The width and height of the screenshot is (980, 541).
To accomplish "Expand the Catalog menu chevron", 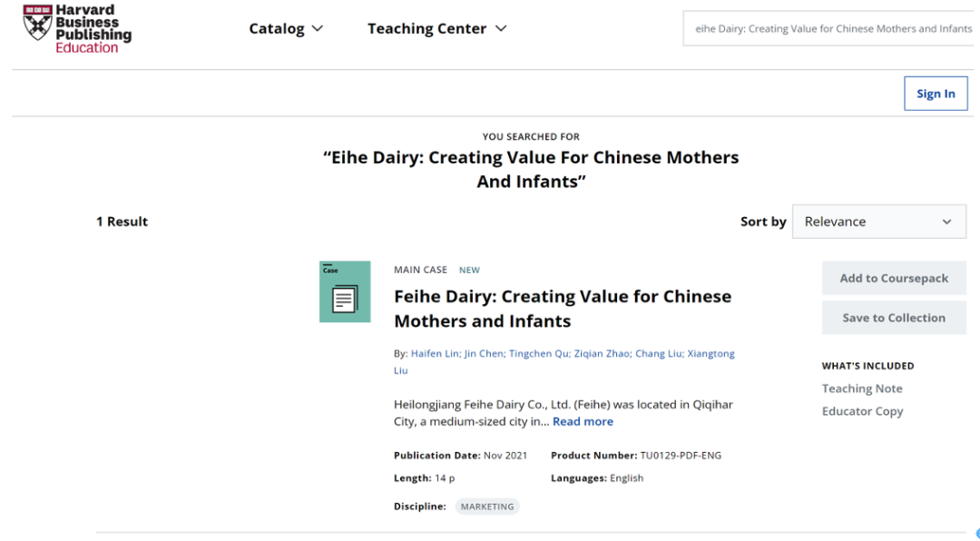I will pyautogui.click(x=318, y=29).
